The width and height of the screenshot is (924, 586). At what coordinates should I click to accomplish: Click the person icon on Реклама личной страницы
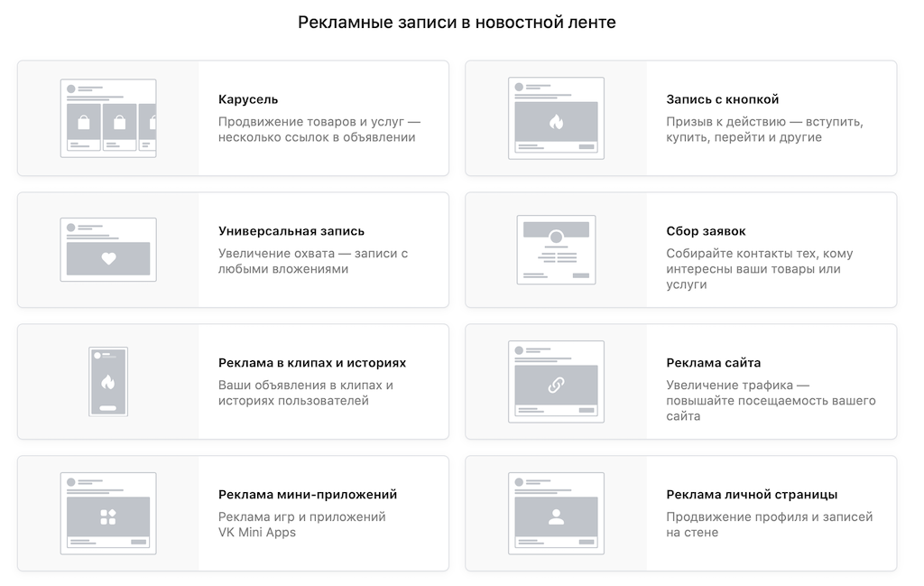tap(557, 516)
